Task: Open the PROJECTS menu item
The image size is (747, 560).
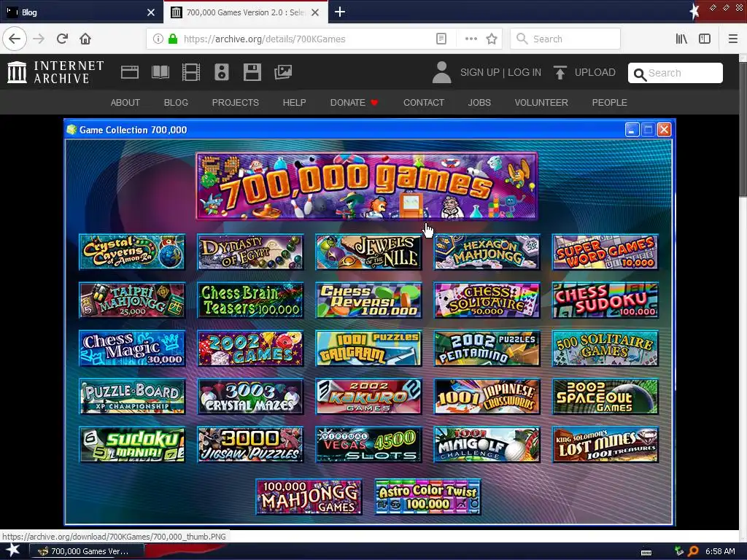Action: [x=236, y=102]
